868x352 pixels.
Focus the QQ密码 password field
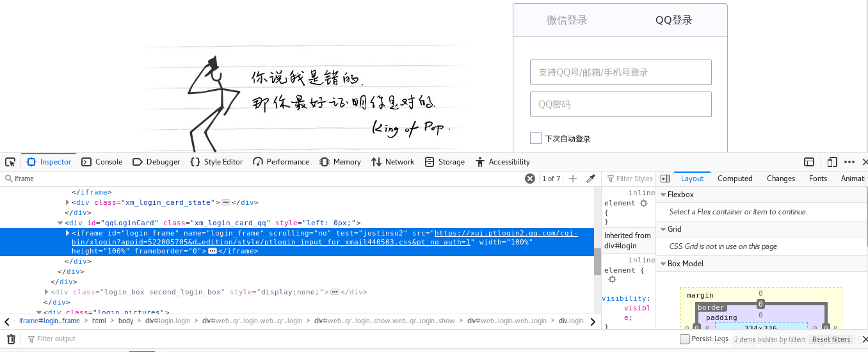[621, 104]
